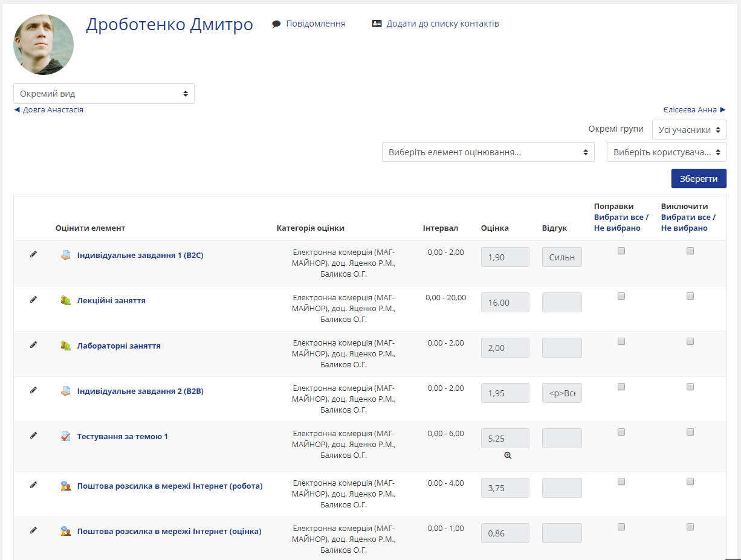Check the Поправки box for Тестування за темою 1
Image resolution: width=741 pixels, height=560 pixels.
[621, 432]
